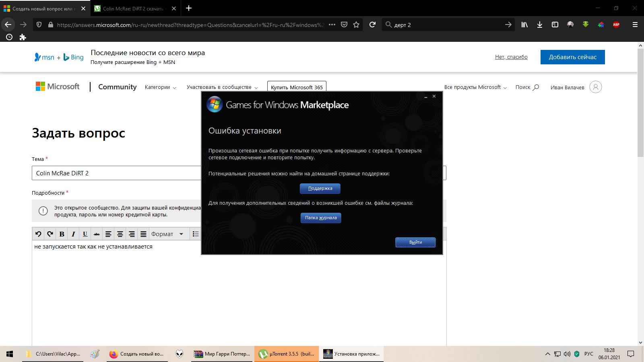Open the Pocket save icon in the URL bar
Viewport: 644px width, 362px height.
(344, 25)
